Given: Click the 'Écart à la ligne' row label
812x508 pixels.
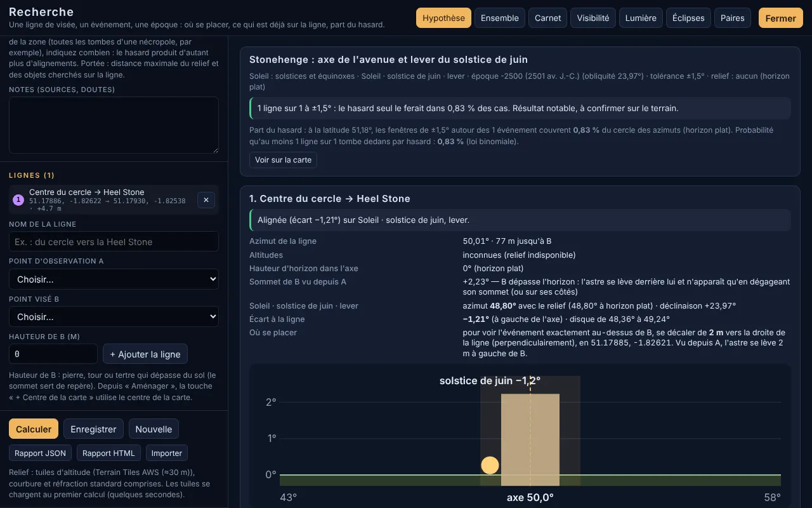Looking at the screenshot, I should [x=277, y=319].
